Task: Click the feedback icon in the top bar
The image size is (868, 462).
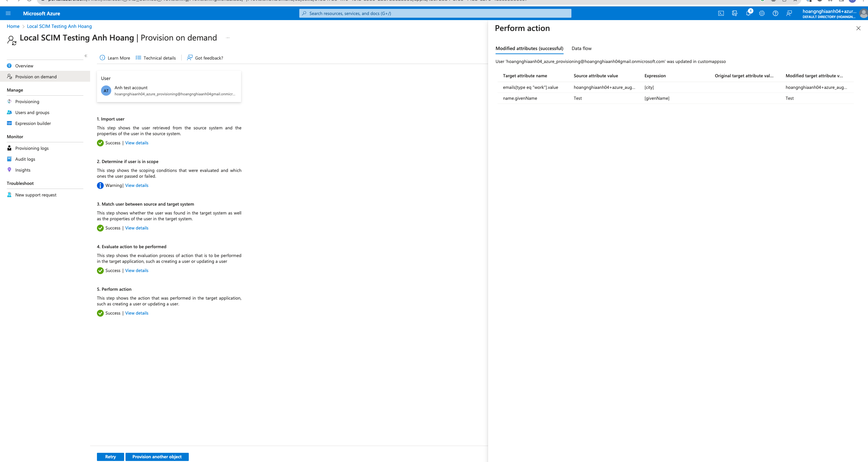Action: 789,13
